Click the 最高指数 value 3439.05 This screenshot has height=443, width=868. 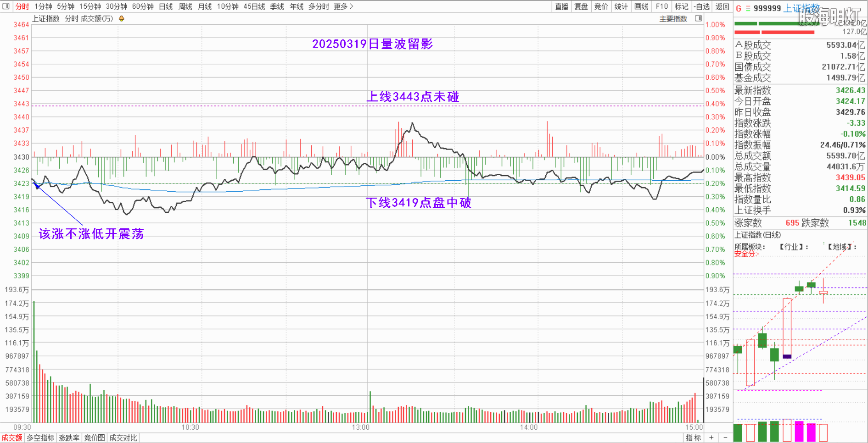tap(850, 177)
